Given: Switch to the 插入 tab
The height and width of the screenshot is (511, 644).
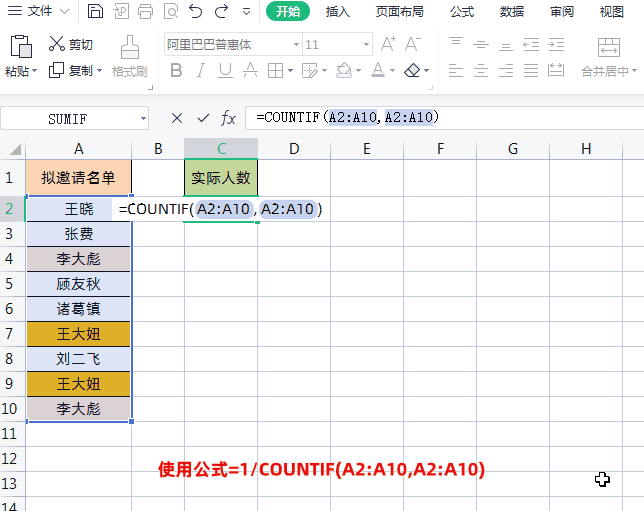Looking at the screenshot, I should point(338,12).
